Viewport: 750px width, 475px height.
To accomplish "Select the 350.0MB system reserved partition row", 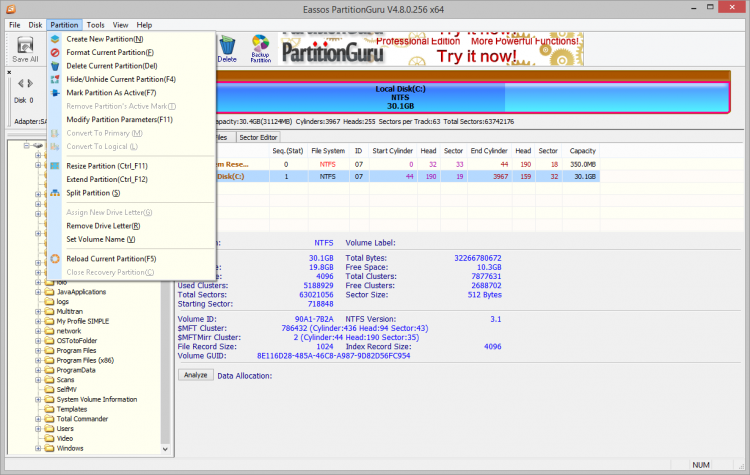I will 407,164.
